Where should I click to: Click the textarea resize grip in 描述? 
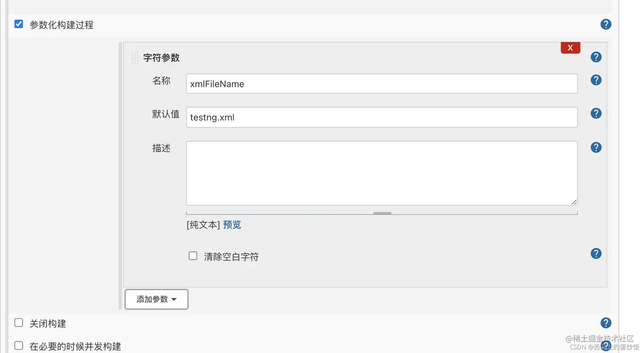click(x=574, y=202)
